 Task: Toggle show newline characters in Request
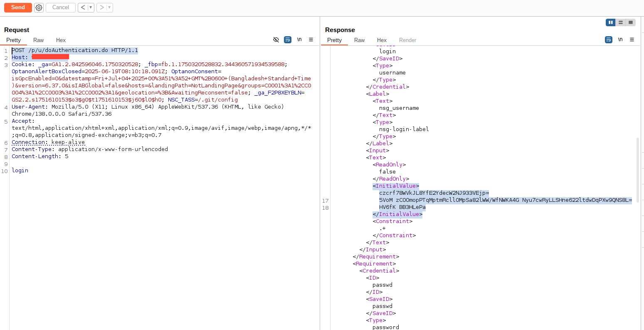coord(299,40)
